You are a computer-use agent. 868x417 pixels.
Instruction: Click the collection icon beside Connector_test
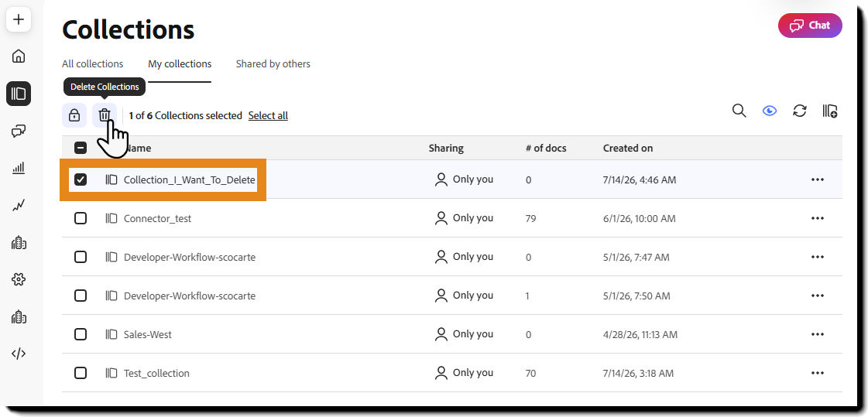tap(112, 218)
